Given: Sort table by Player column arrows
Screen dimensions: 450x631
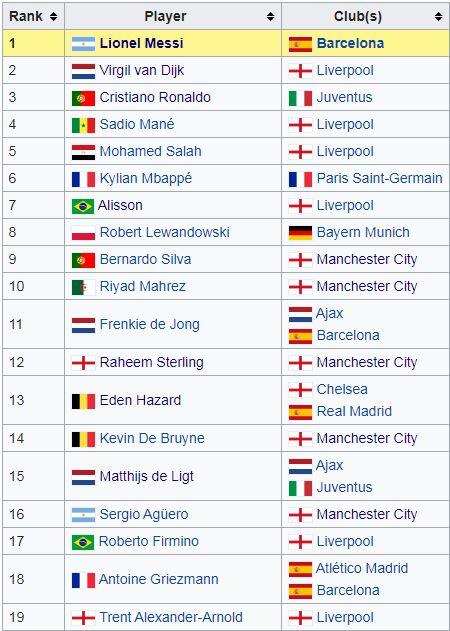Looking at the screenshot, I should click(270, 16).
